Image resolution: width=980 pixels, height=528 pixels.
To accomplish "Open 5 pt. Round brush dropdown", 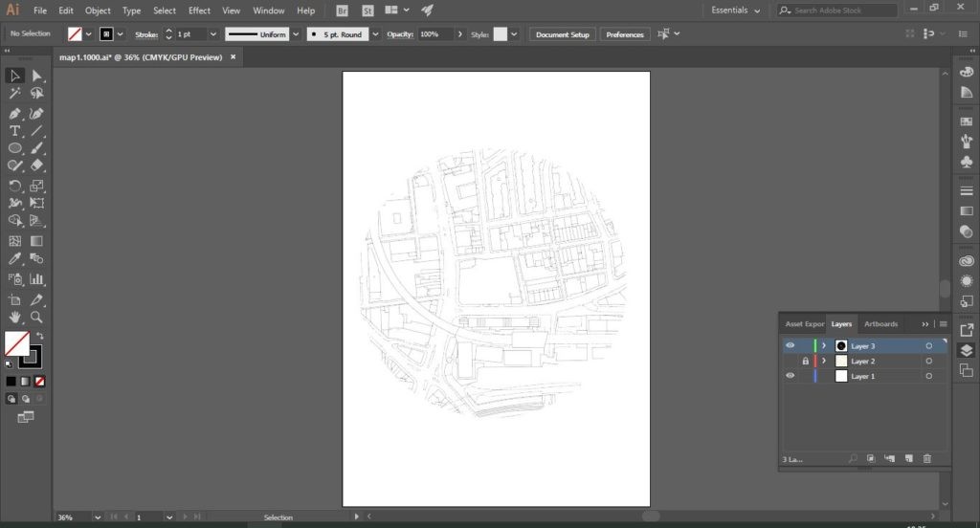I will click(375, 34).
